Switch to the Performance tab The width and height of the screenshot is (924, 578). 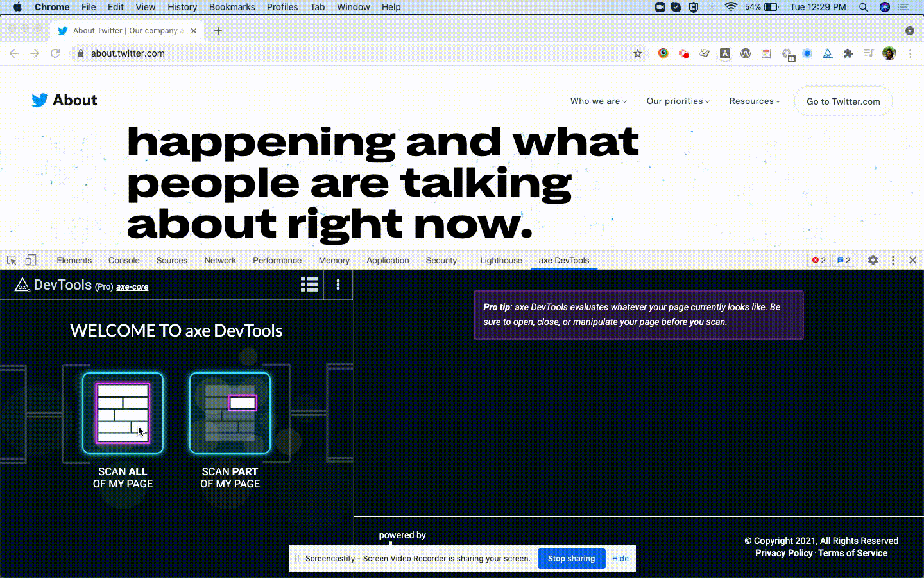tap(277, 260)
